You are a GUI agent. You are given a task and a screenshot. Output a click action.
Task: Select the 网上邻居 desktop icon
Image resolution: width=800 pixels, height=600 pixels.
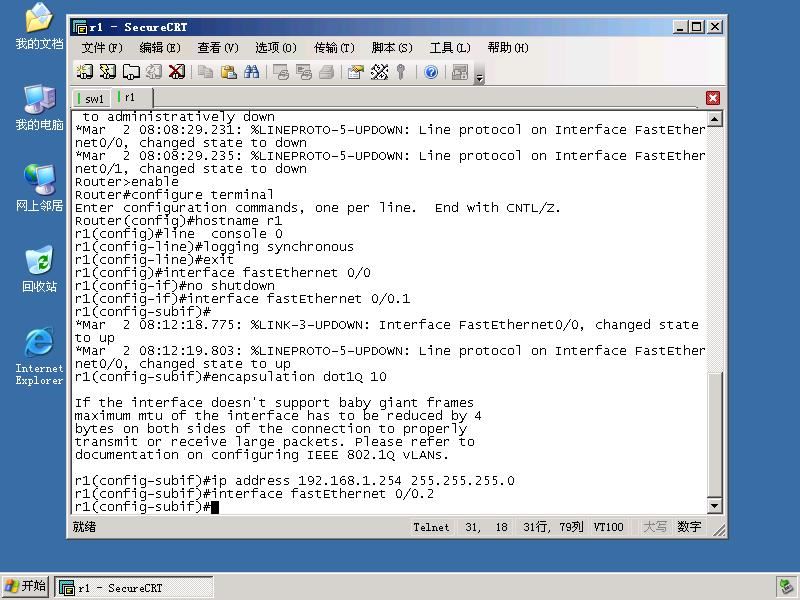click(39, 188)
